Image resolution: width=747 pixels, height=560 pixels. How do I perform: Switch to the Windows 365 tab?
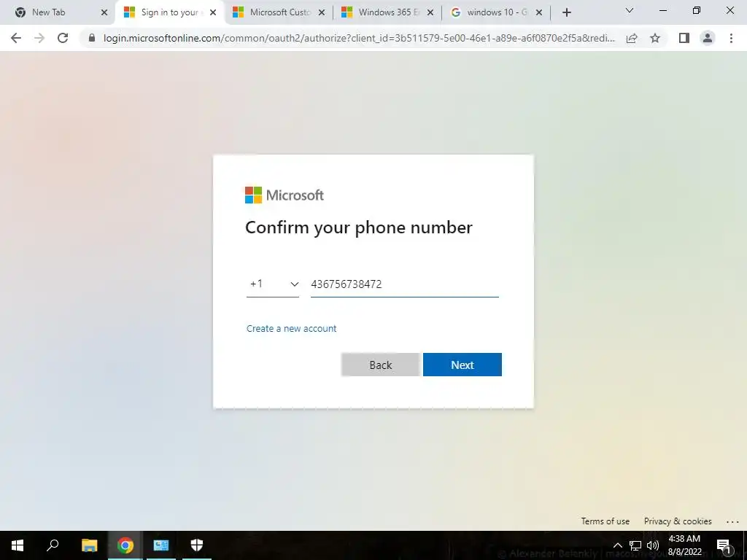click(x=389, y=12)
